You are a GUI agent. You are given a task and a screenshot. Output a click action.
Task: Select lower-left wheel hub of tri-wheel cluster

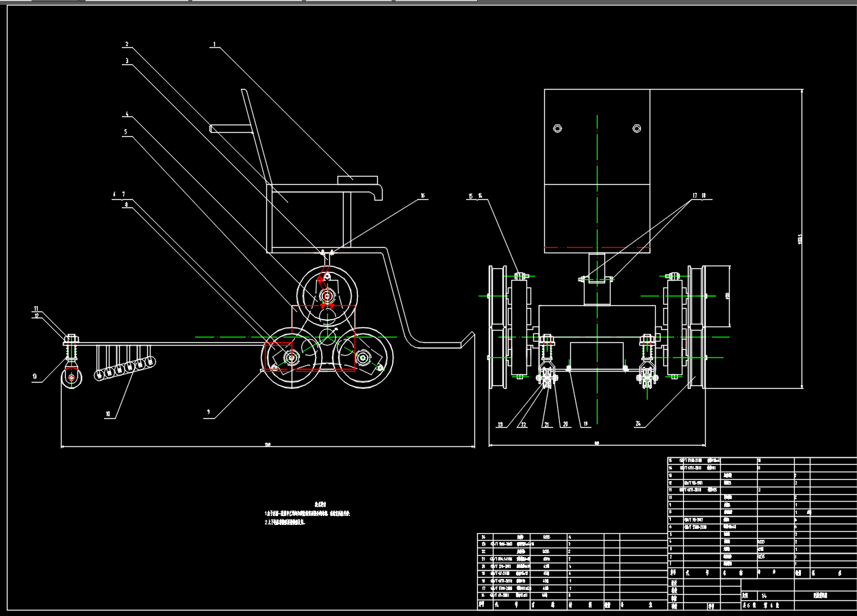(291, 357)
